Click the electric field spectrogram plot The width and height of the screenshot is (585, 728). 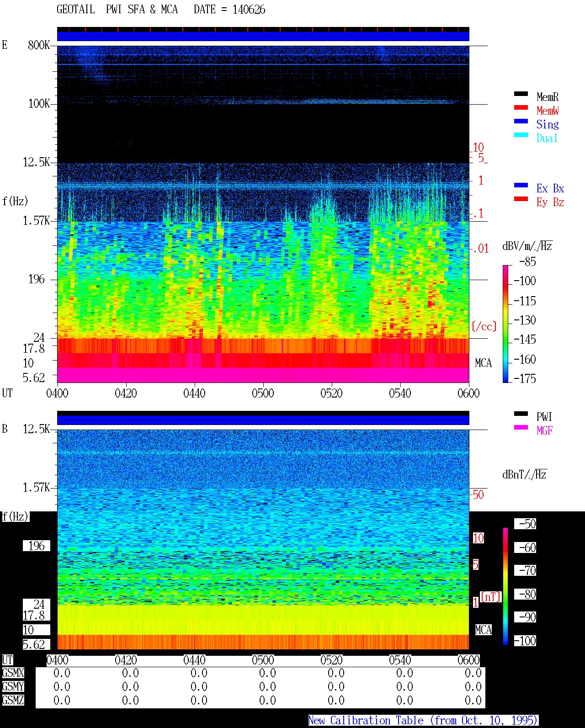click(263, 214)
